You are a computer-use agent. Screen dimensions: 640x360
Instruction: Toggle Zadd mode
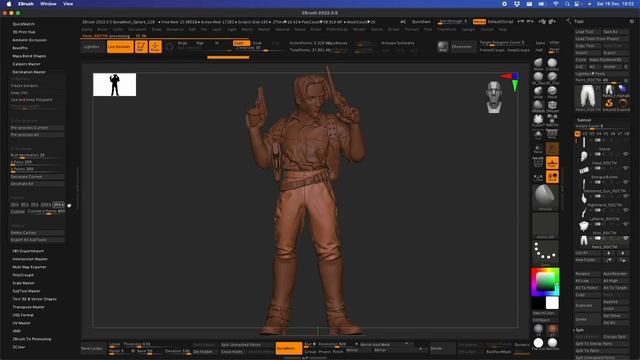click(x=241, y=43)
